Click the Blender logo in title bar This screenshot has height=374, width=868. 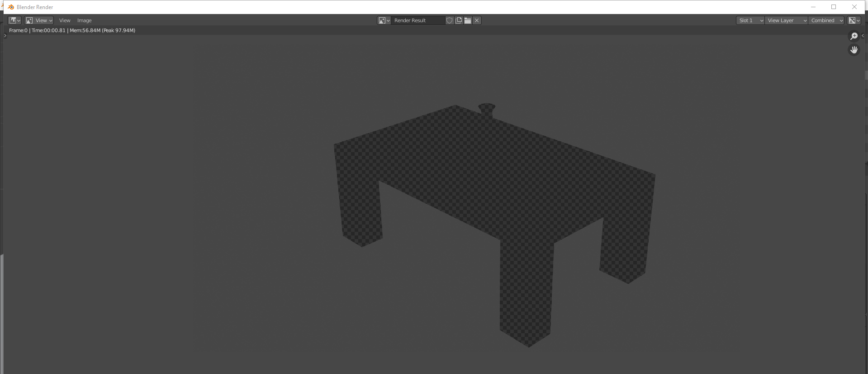pyautogui.click(x=11, y=7)
